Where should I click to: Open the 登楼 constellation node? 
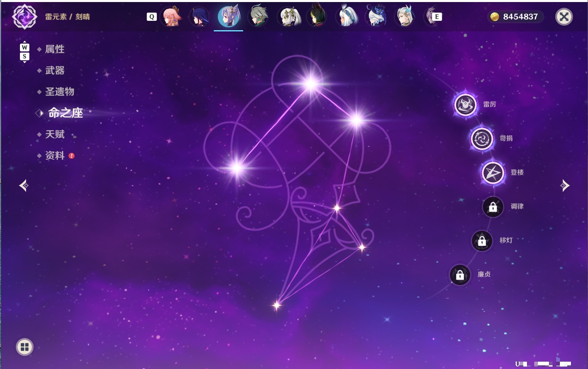pos(493,173)
